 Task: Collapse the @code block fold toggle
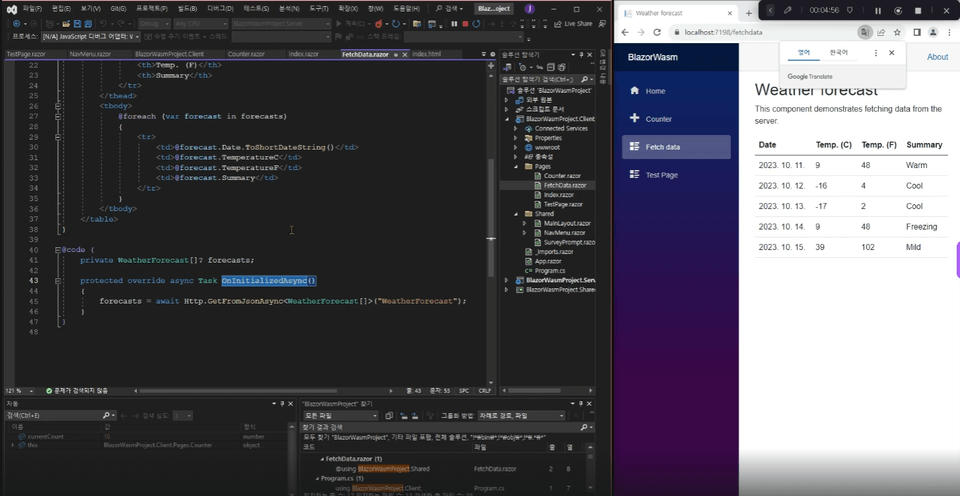(58, 250)
